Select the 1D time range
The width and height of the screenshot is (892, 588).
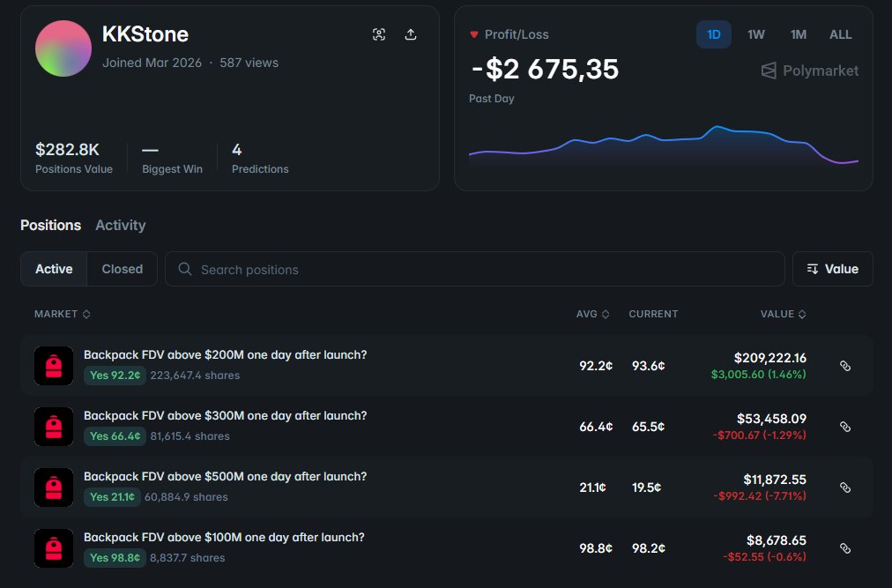click(x=713, y=34)
